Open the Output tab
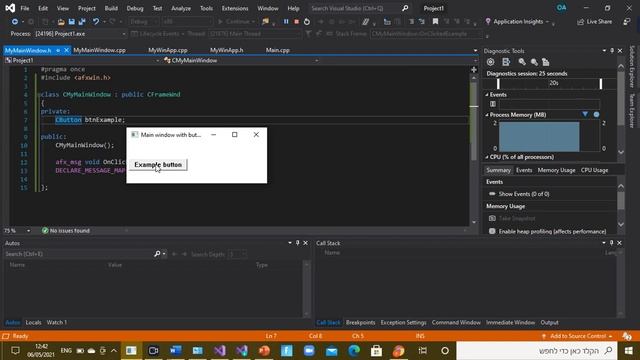Image resolution: width=640 pixels, height=360 pixels. pos(549,322)
